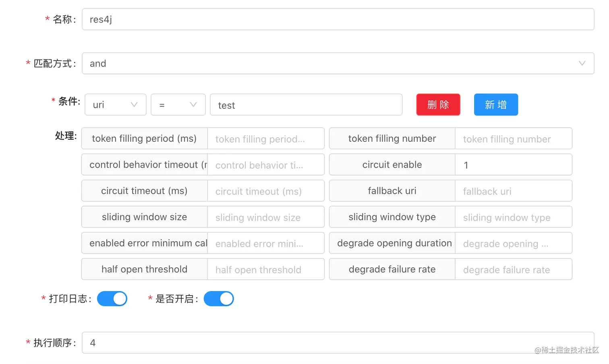Click the 'fallback uri' label
The image size is (609, 364).
pos(392,191)
